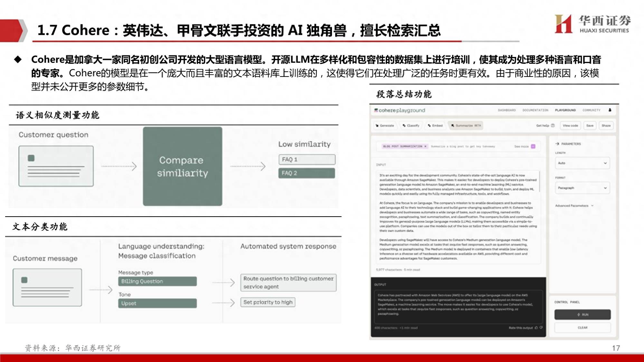Click the Upset tone label

click(157, 303)
